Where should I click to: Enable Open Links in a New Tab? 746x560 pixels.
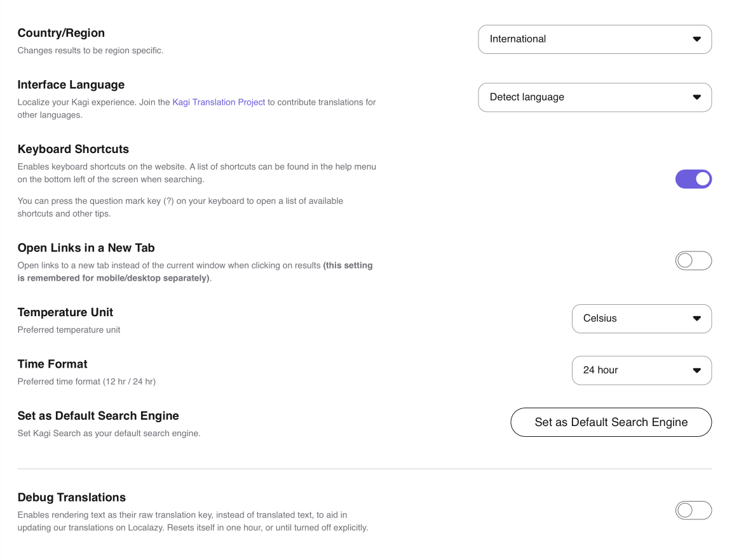click(693, 261)
